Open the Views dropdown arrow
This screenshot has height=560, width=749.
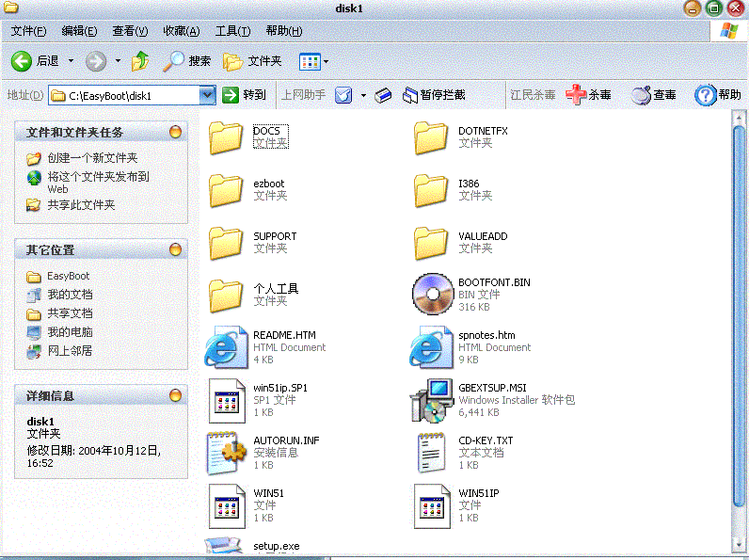coord(327,61)
